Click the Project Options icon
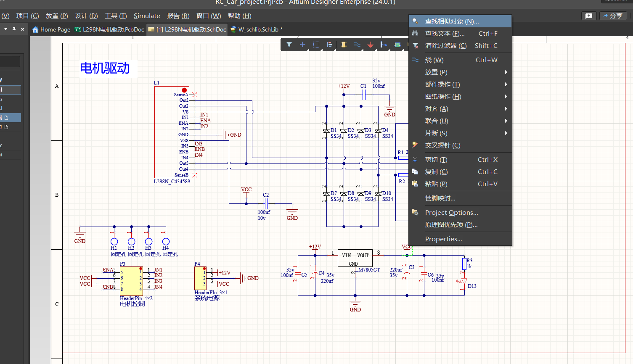This screenshot has height=364, width=633. [415, 212]
